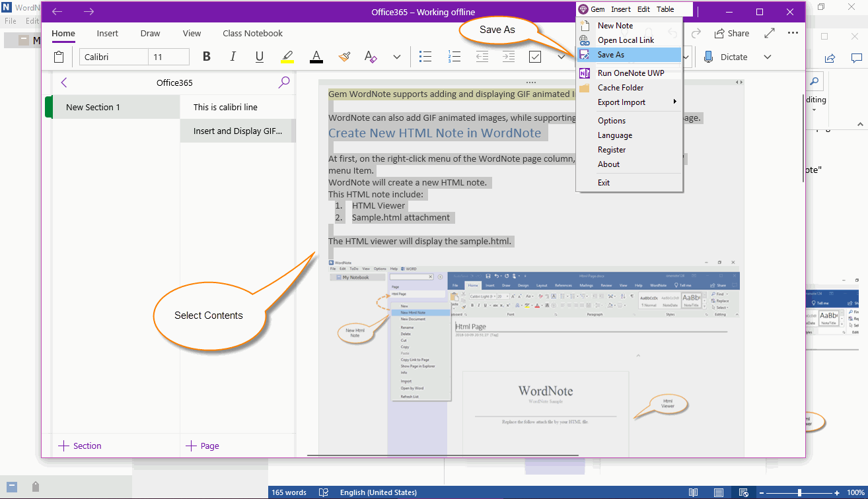The width and height of the screenshot is (868, 499).
Task: Click the embedded WordNote screenshot image
Action: pos(534,356)
